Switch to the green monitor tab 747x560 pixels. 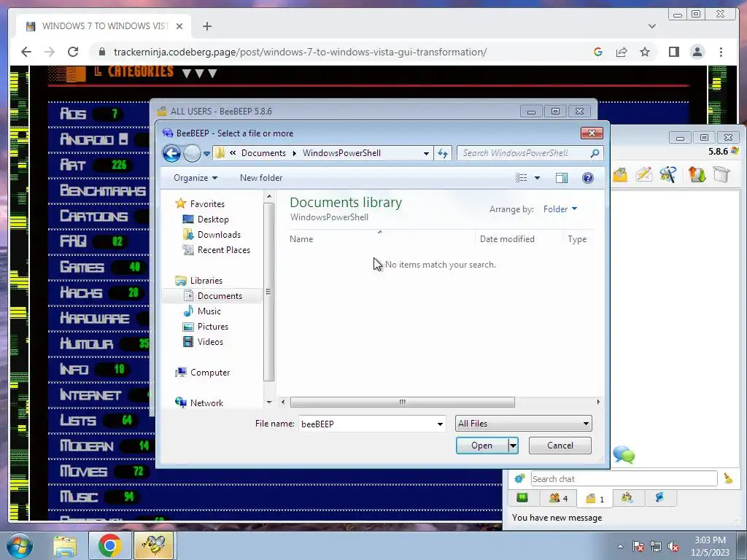522,498
